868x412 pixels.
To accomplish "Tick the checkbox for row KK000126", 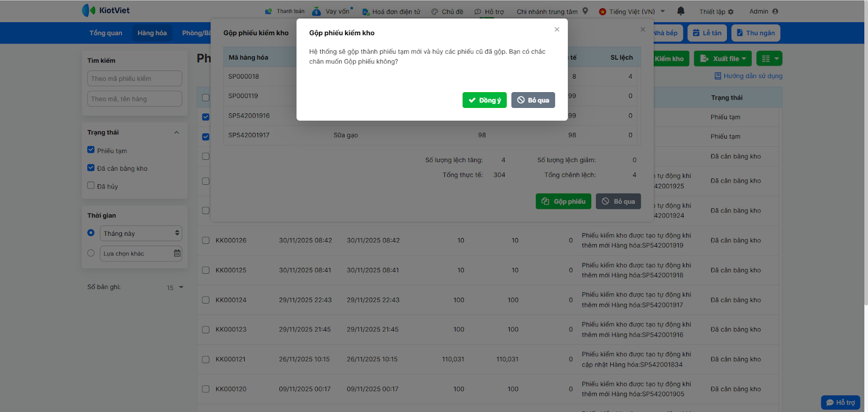I will click(x=206, y=240).
